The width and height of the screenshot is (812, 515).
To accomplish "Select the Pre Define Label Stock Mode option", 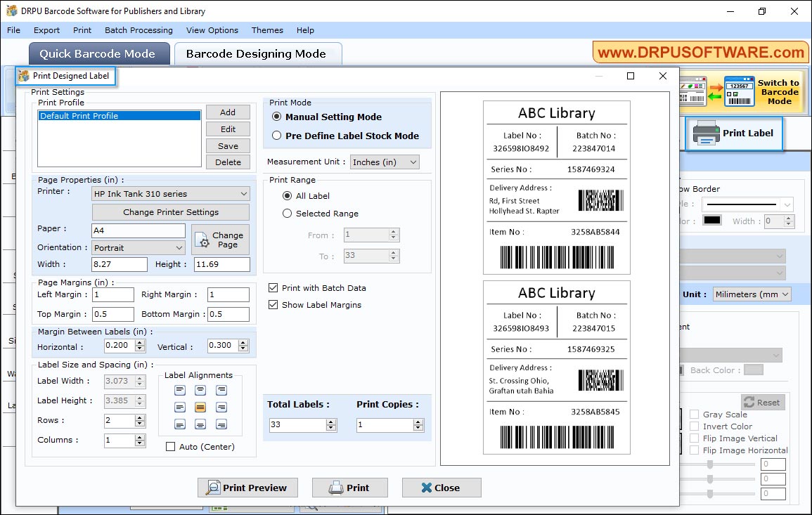I will (x=276, y=136).
